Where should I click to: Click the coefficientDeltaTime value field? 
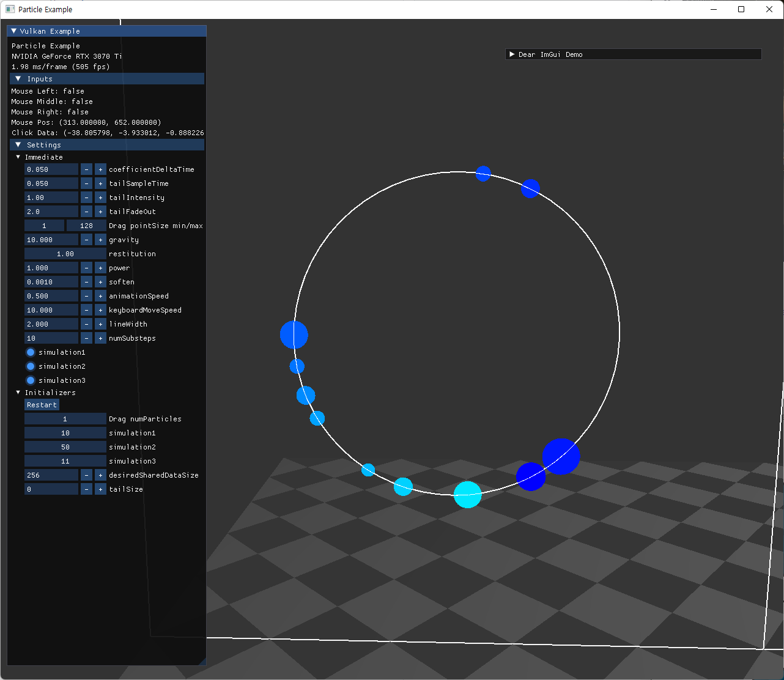[x=51, y=169]
